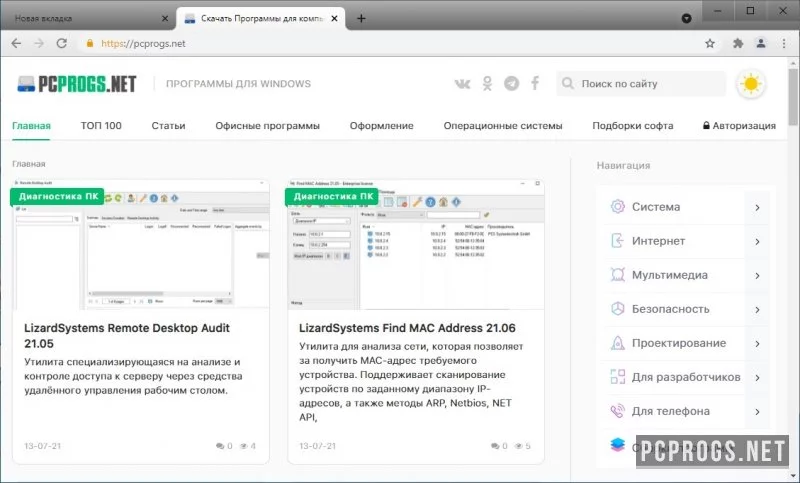The width and height of the screenshot is (800, 483).
Task: Open the 'Безопасность' category icon
Action: click(617, 309)
